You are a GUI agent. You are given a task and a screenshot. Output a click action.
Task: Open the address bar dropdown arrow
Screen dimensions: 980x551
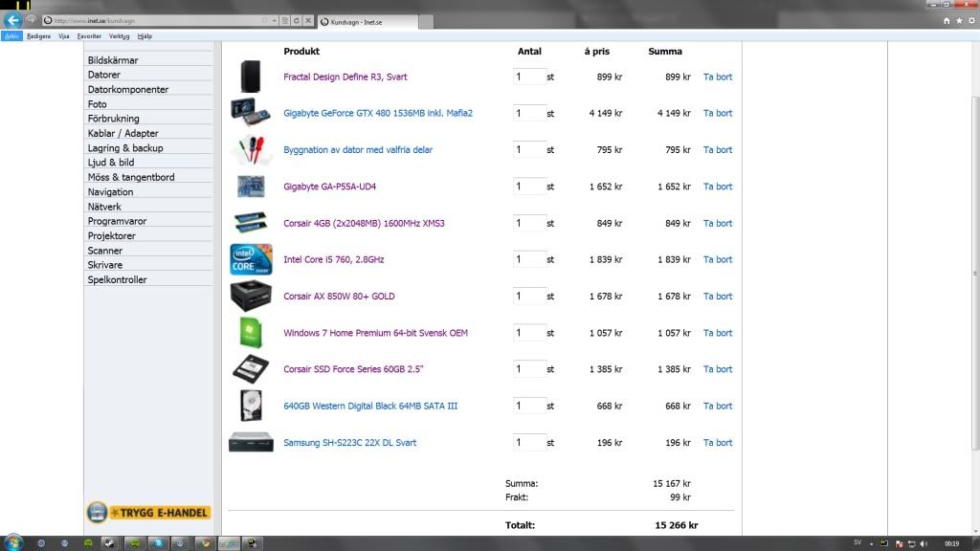(x=275, y=20)
